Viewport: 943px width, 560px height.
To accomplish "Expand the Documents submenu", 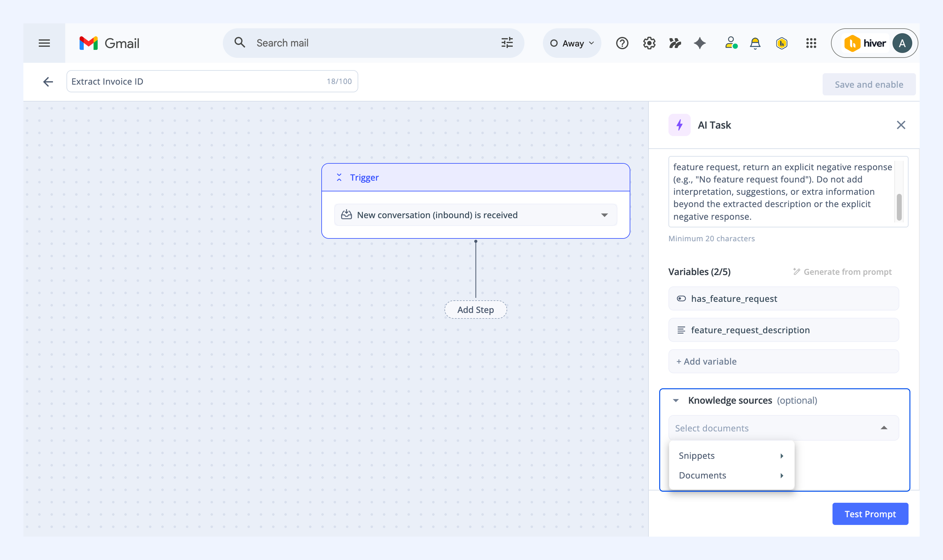I will [x=731, y=475].
